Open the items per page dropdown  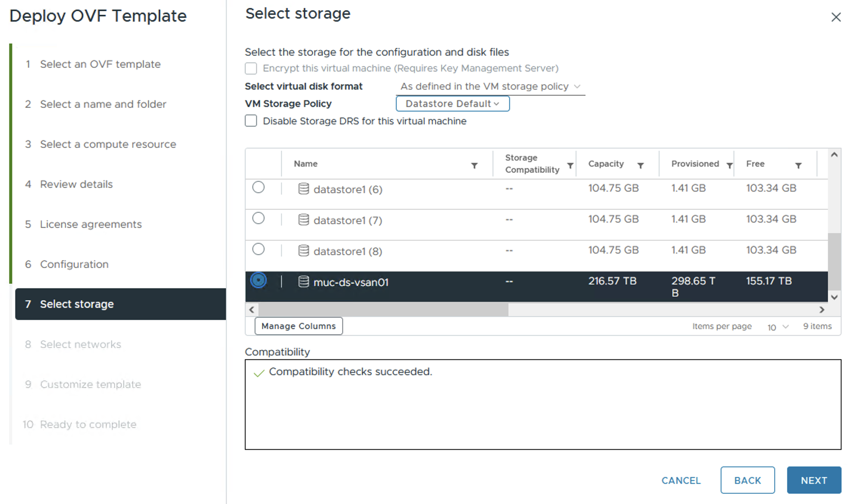tap(777, 326)
